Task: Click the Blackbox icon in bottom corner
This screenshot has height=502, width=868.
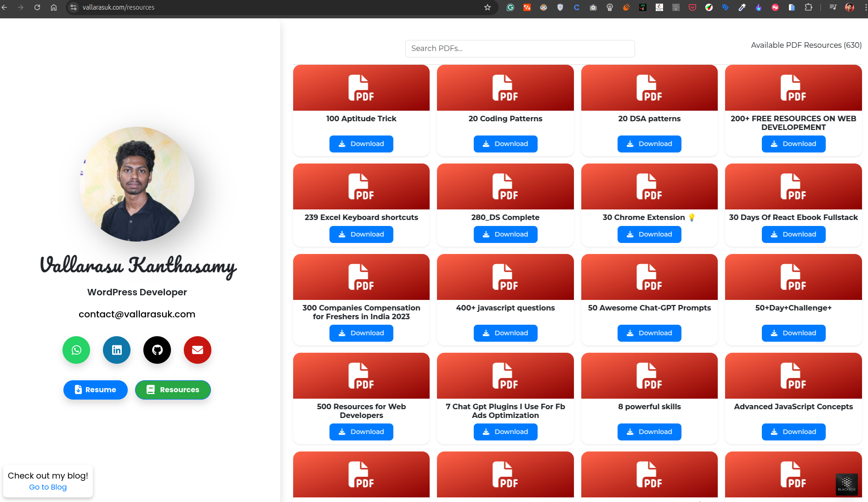Action: [x=847, y=485]
